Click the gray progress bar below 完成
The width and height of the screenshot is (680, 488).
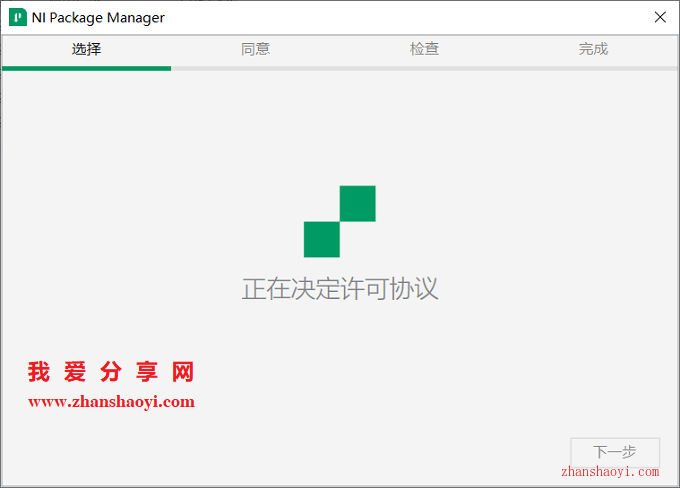click(593, 68)
